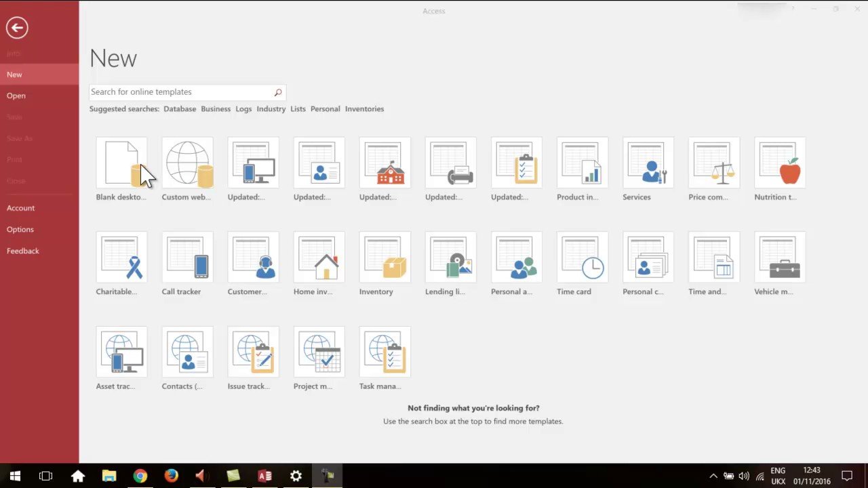The height and width of the screenshot is (488, 868).
Task: Click the magnifier icon to run a template search
Action: [x=277, y=91]
